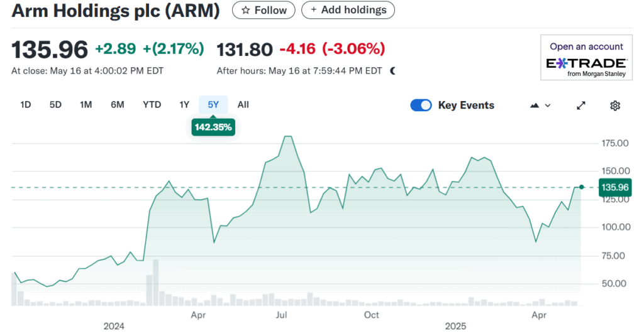Click the price line's end dot marker
This screenshot has width=644, height=336.
[582, 187]
